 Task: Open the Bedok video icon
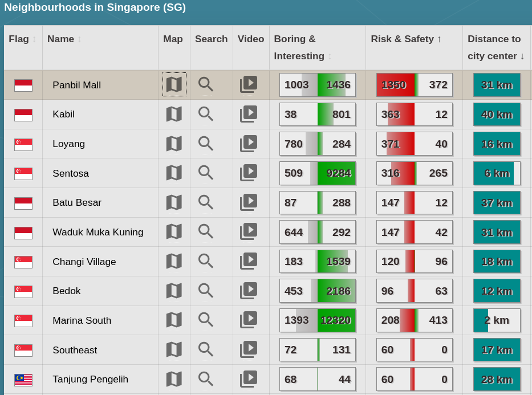[x=249, y=291]
